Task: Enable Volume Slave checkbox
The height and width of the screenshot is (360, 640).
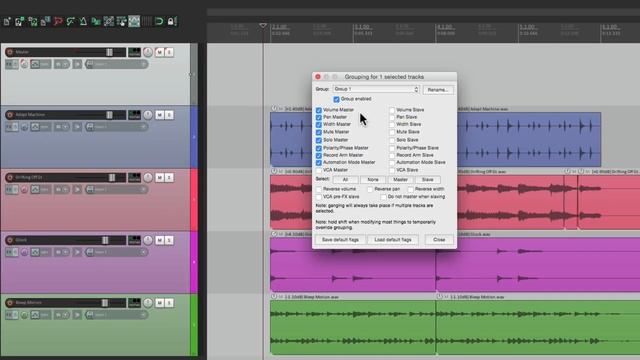Action: 392,110
